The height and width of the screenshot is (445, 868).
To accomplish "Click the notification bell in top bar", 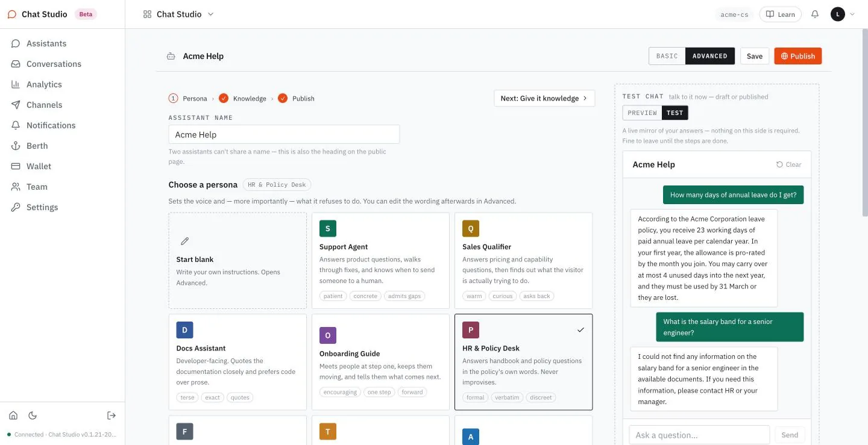I will tap(815, 14).
